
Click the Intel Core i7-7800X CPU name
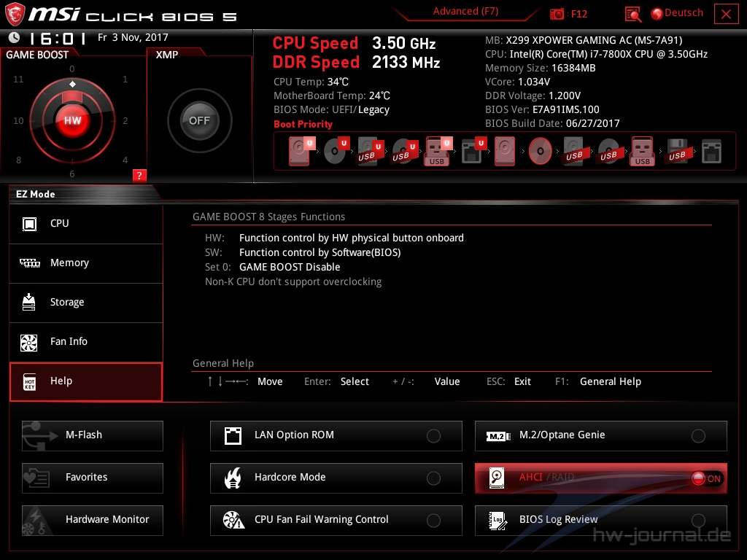(609, 54)
